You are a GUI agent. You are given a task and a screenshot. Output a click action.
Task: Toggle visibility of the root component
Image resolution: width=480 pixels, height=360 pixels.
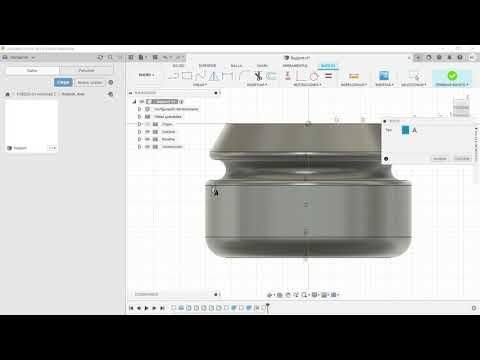point(142,101)
